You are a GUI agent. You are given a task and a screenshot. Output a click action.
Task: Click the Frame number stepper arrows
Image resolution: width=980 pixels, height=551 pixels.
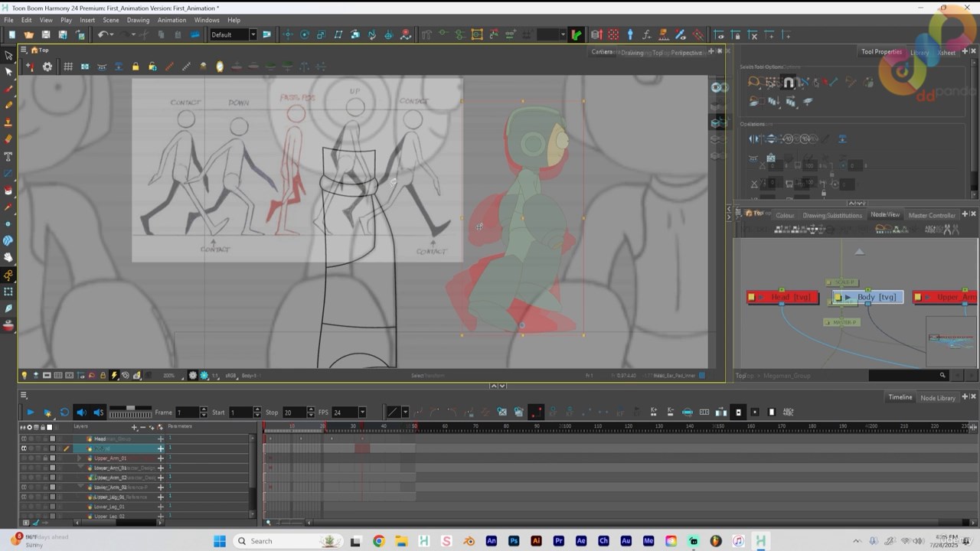point(203,412)
